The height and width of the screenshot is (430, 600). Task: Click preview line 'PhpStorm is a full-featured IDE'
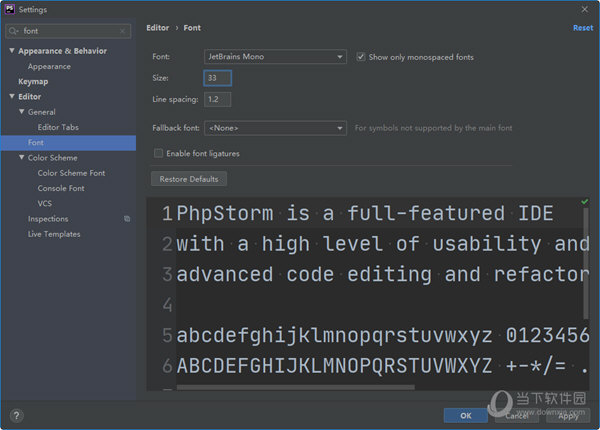(365, 213)
